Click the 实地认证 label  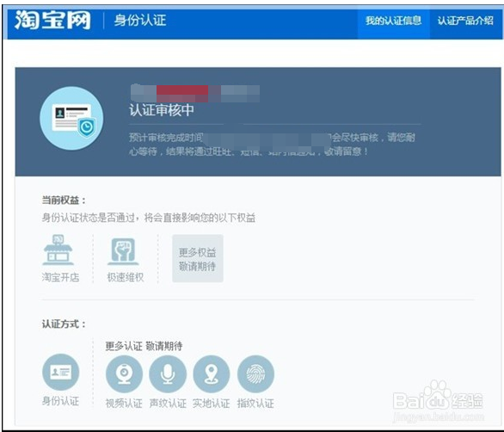[x=212, y=403]
